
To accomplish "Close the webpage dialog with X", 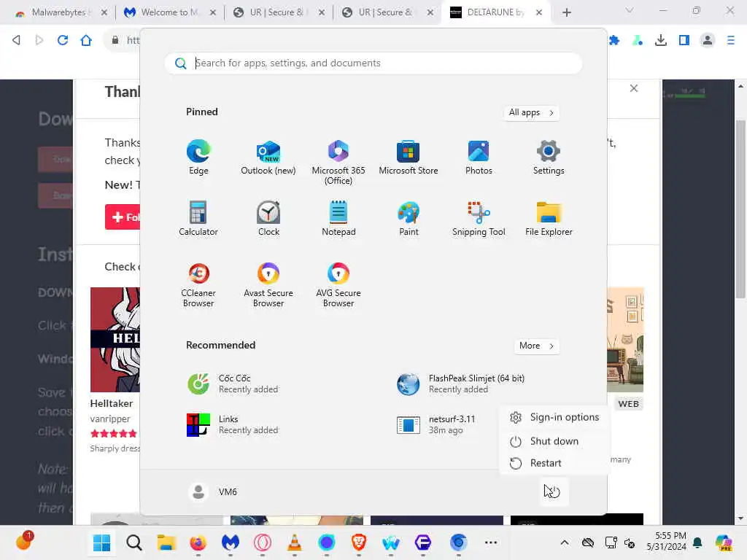I will 634,88.
